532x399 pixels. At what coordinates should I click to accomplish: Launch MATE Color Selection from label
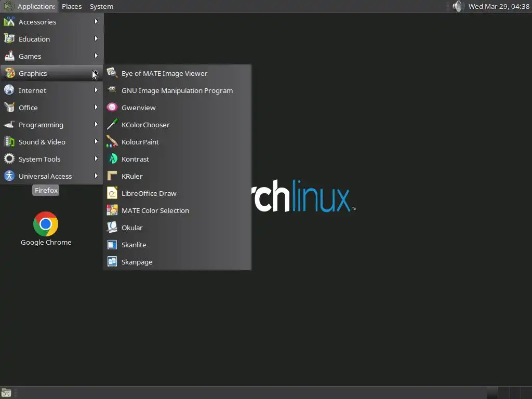pos(155,210)
